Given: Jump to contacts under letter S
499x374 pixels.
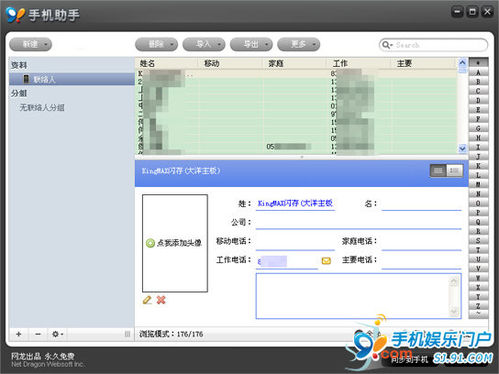Looking at the screenshot, I should click(478, 240).
